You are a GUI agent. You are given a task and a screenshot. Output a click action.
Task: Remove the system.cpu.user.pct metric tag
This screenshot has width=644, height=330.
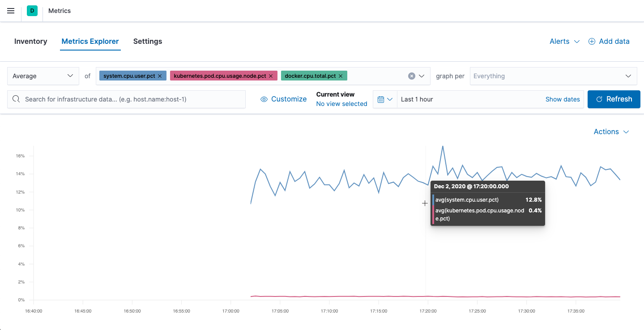(160, 76)
